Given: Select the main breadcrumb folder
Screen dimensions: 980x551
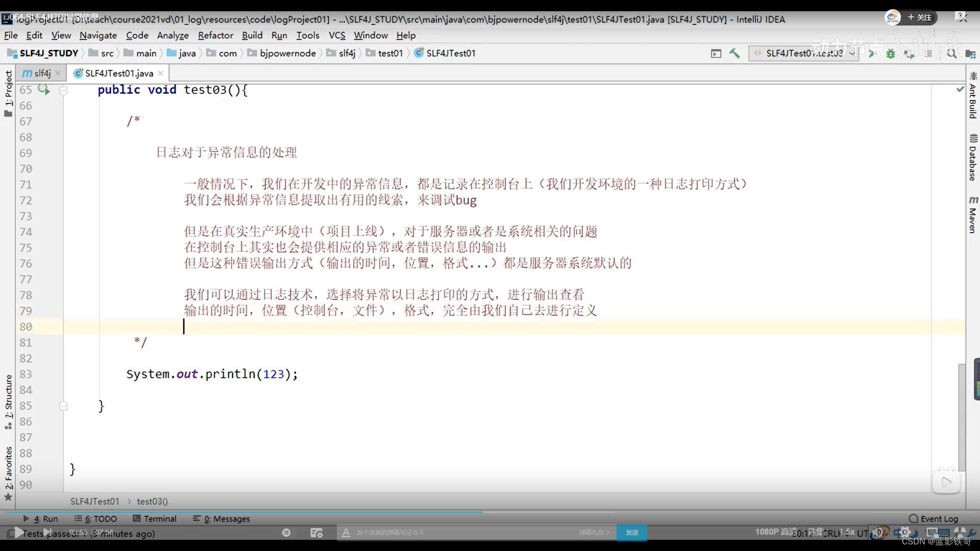Looking at the screenshot, I should 140,53.
